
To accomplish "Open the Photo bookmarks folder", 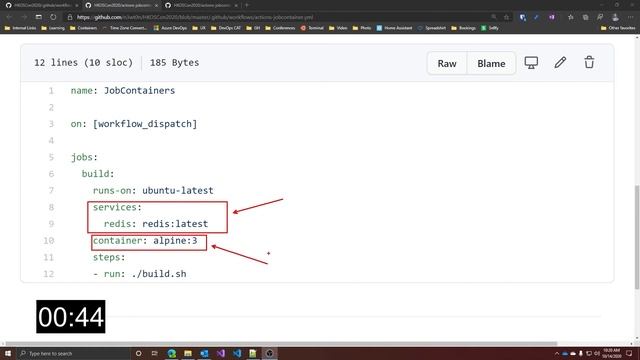I will (362, 28).
